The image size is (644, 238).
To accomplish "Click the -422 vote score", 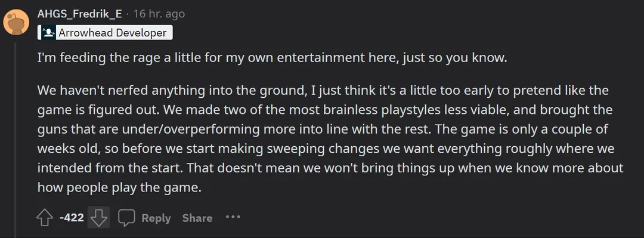I will [x=72, y=218].
